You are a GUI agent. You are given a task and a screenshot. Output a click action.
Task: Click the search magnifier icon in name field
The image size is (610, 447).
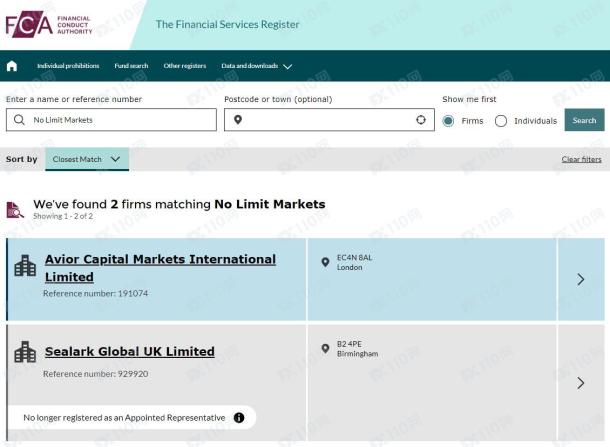pyautogui.click(x=18, y=120)
